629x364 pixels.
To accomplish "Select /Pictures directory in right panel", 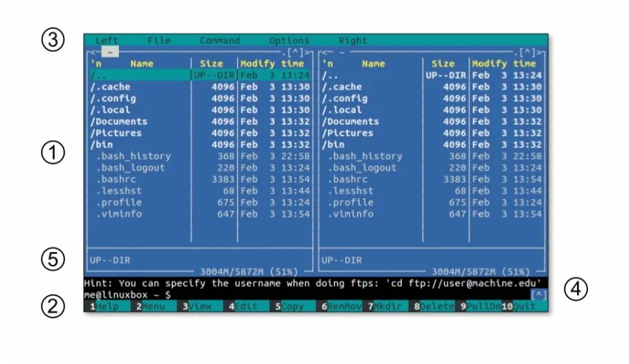I will (431, 133).
